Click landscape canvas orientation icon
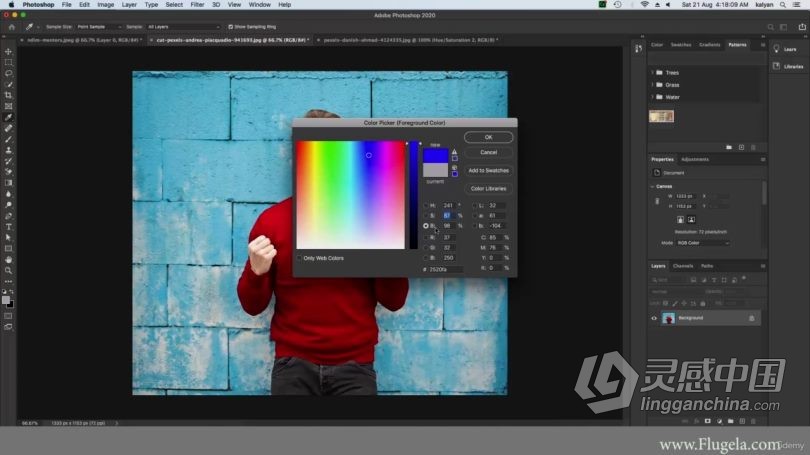Viewport: 810px width, 455px height. pyautogui.click(x=691, y=219)
